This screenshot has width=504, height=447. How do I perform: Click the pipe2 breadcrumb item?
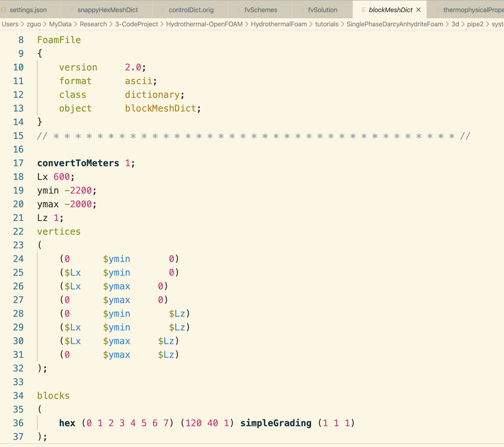[475, 24]
